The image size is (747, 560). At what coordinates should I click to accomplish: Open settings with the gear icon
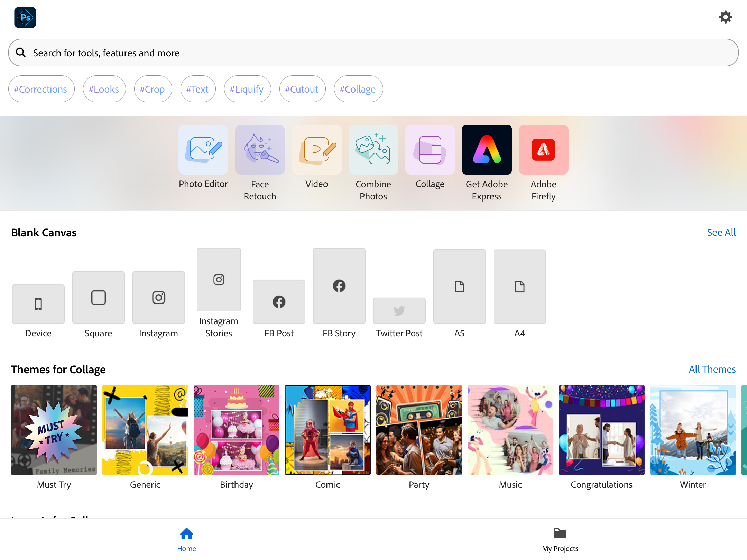click(x=725, y=17)
